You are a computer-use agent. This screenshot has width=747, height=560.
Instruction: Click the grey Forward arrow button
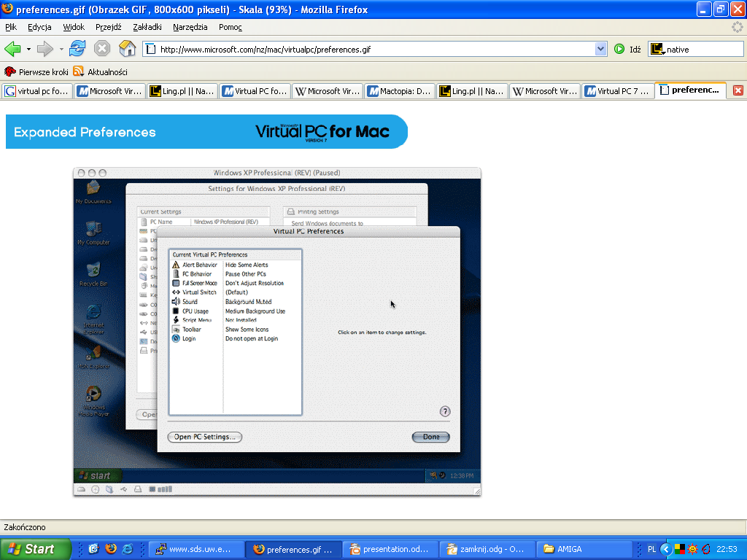pos(44,49)
